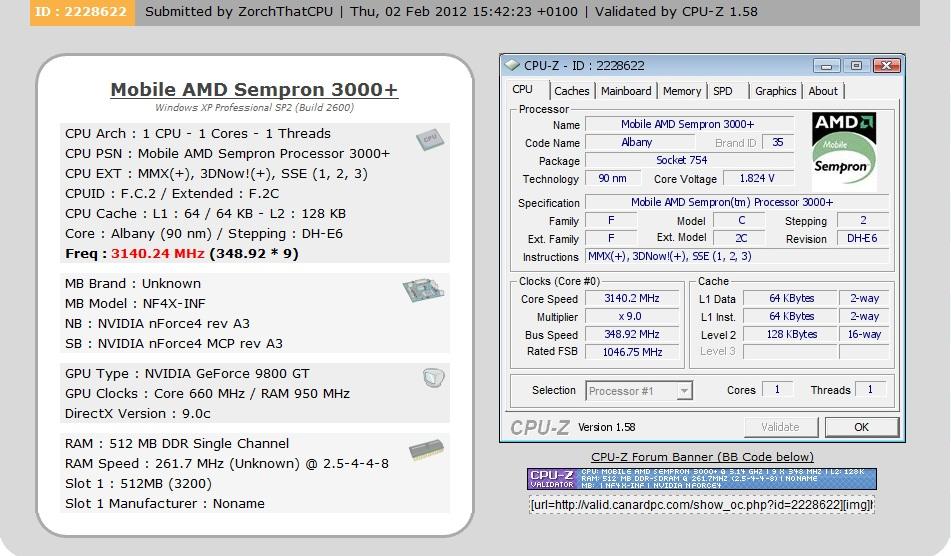
Task: Open the Mainboard tab
Action: click(x=626, y=91)
